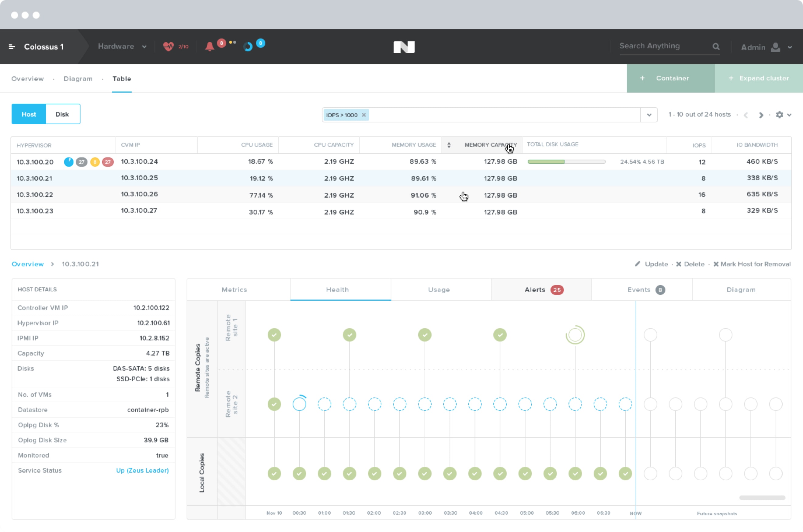Open the tasks progress circle icon

click(248, 47)
